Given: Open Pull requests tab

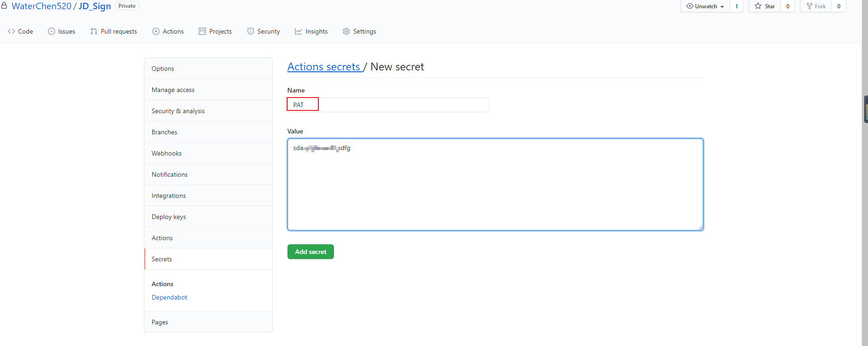Looking at the screenshot, I should pos(114,31).
